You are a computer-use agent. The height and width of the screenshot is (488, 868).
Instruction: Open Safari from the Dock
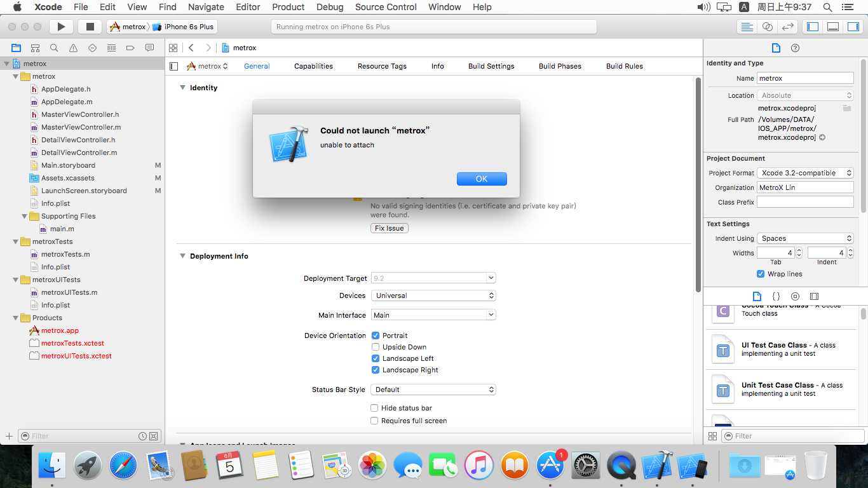[123, 466]
